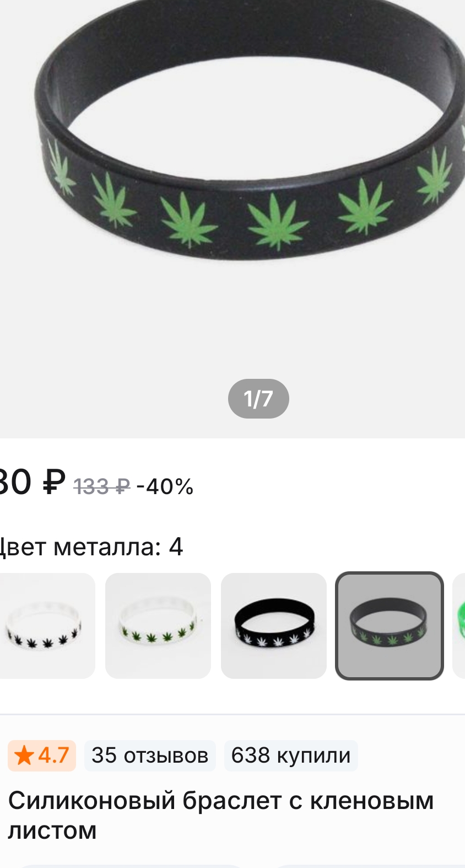Image resolution: width=465 pixels, height=868 pixels.
Task: Select black bracelet with white leaves
Action: pos(274,626)
